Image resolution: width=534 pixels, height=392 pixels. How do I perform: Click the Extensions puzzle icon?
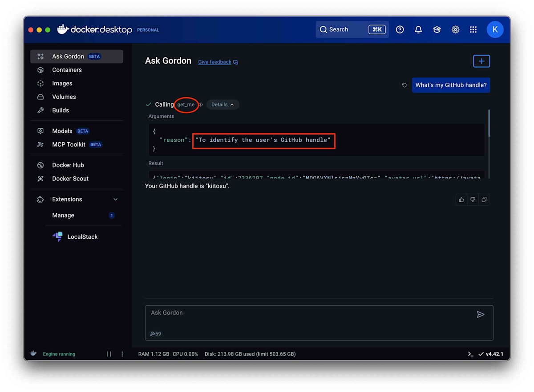click(x=40, y=200)
